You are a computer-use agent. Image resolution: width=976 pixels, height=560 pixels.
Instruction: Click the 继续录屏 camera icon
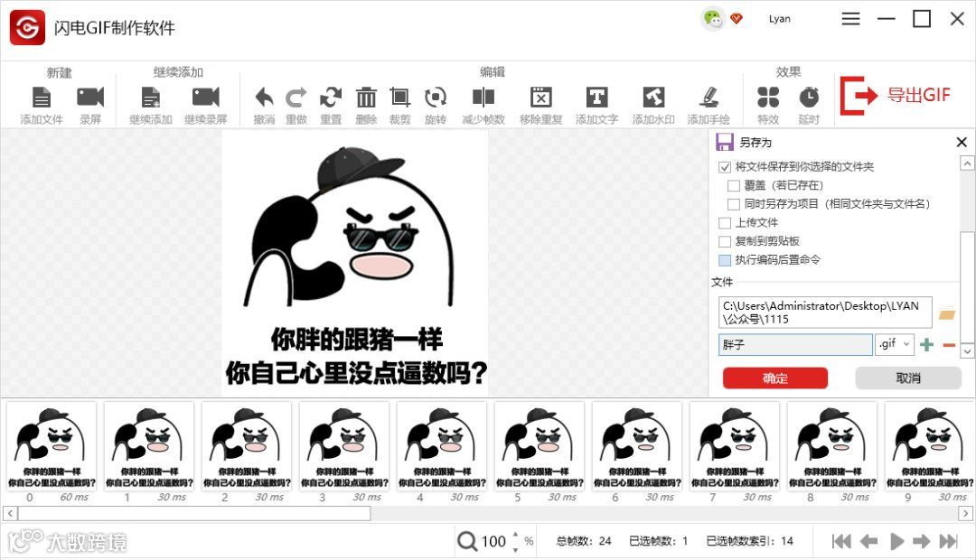pos(205,97)
